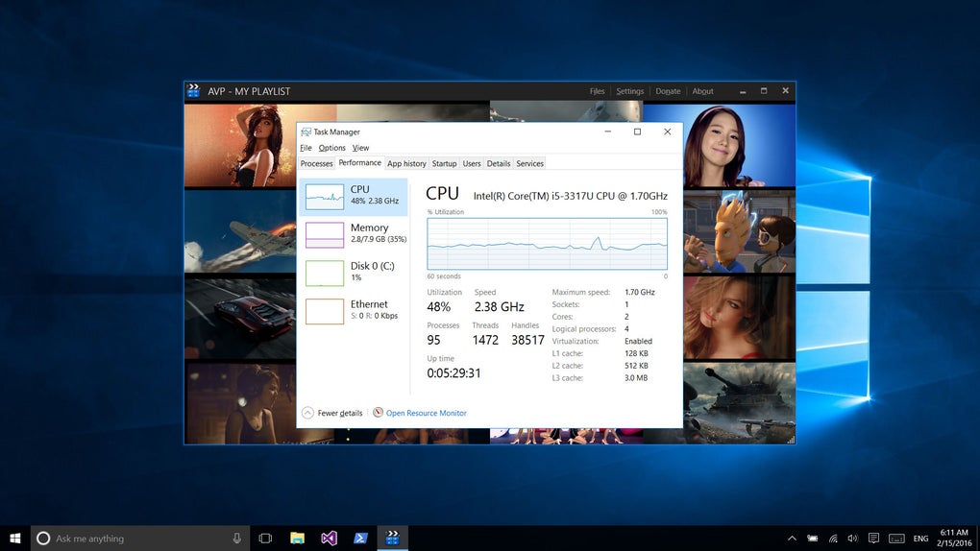The height and width of the screenshot is (551, 980).
Task: Open the tank thumbnail in AVP playlist
Action: click(x=740, y=403)
